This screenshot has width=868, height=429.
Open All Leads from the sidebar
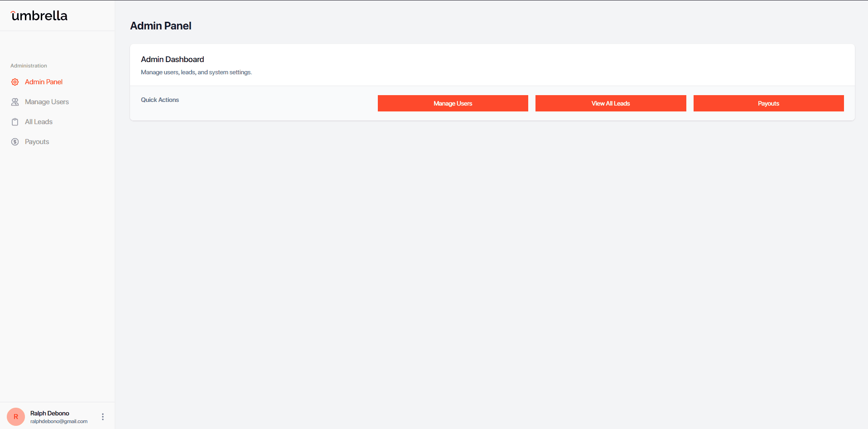tap(38, 122)
